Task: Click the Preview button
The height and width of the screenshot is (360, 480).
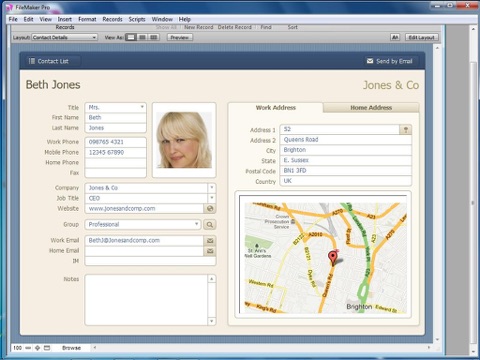Action: click(179, 37)
